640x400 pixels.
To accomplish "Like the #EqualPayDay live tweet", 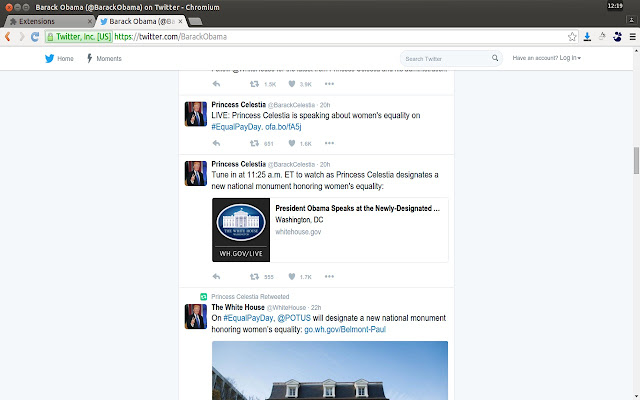I will coord(291,143).
